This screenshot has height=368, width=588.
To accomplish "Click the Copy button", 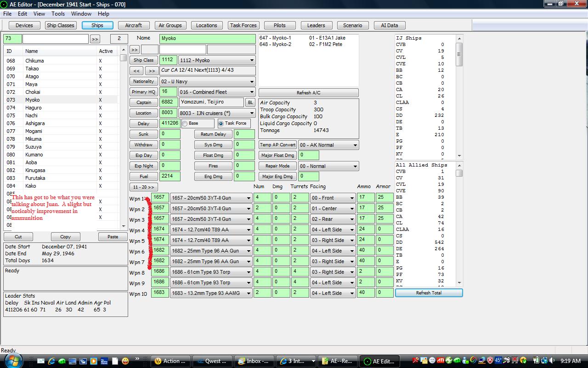I will click(x=65, y=236).
